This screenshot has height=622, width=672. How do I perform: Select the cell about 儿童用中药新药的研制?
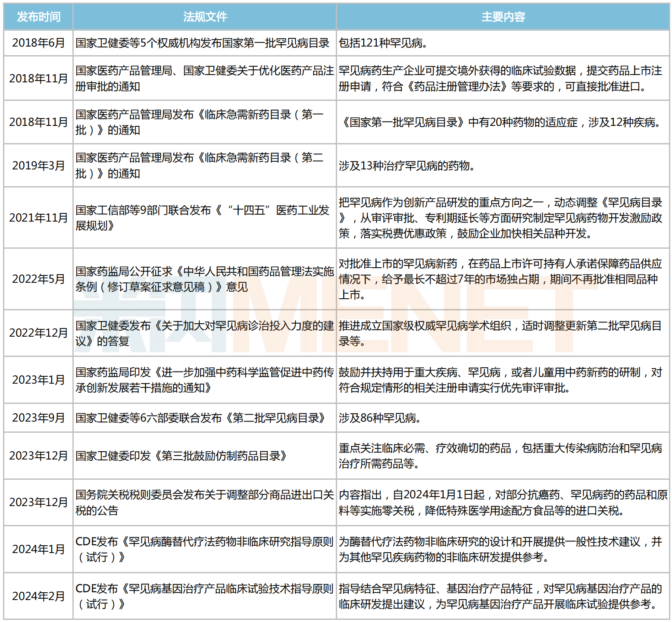coord(503,380)
